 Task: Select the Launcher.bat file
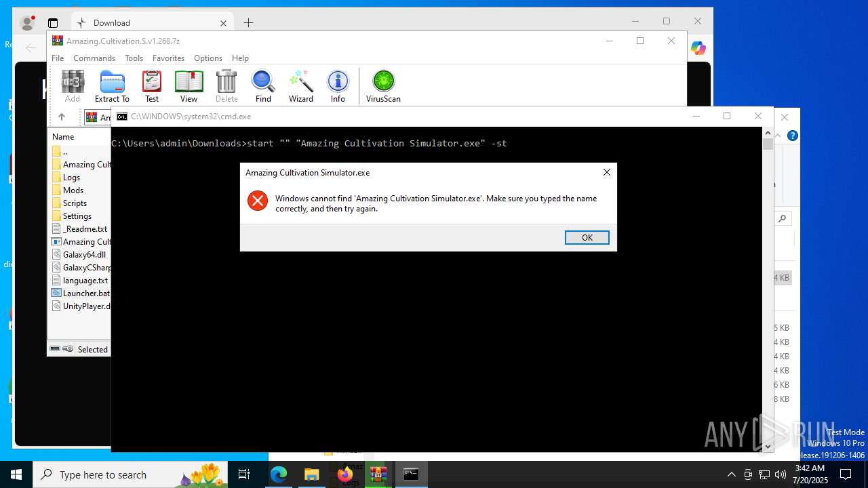coord(80,293)
